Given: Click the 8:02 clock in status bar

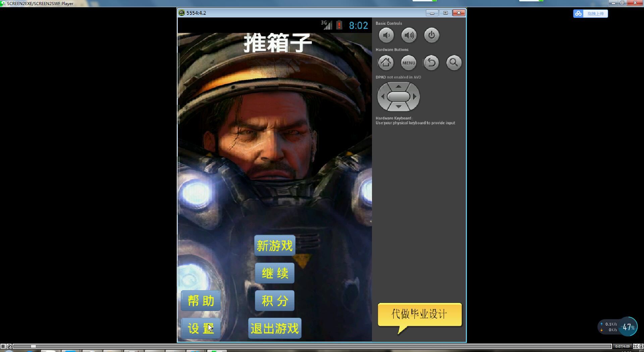Looking at the screenshot, I should (x=359, y=26).
